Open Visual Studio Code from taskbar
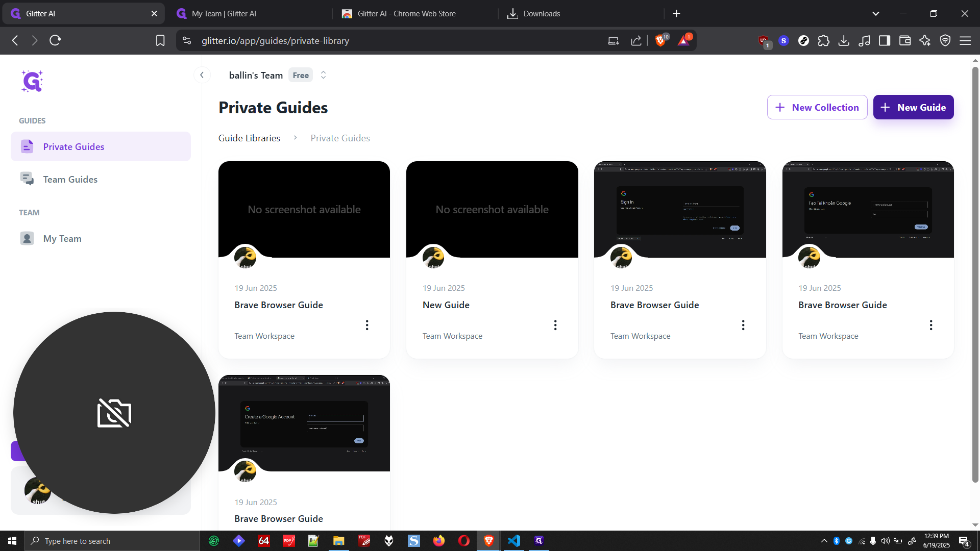980x551 pixels. [514, 541]
